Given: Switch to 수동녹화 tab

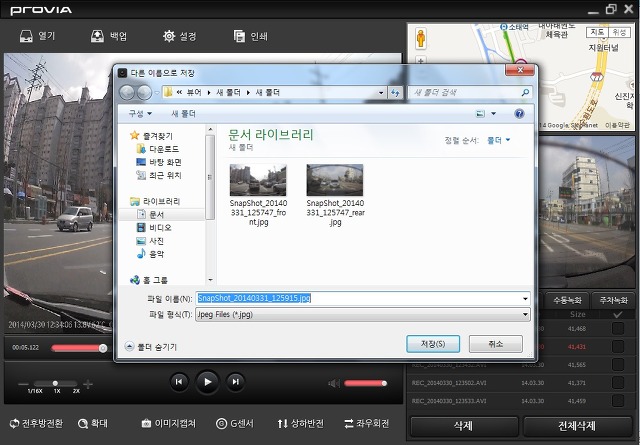Looking at the screenshot, I should coord(567,300).
